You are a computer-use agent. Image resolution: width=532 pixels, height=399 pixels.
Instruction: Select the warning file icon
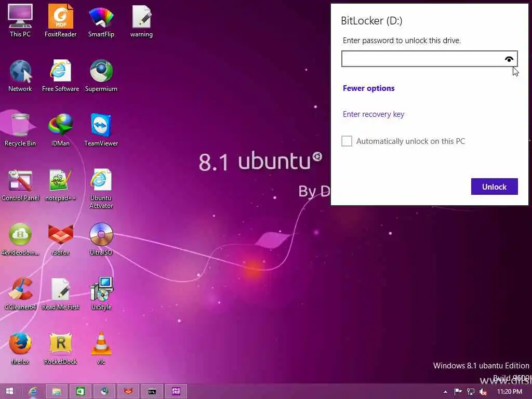[x=141, y=21]
